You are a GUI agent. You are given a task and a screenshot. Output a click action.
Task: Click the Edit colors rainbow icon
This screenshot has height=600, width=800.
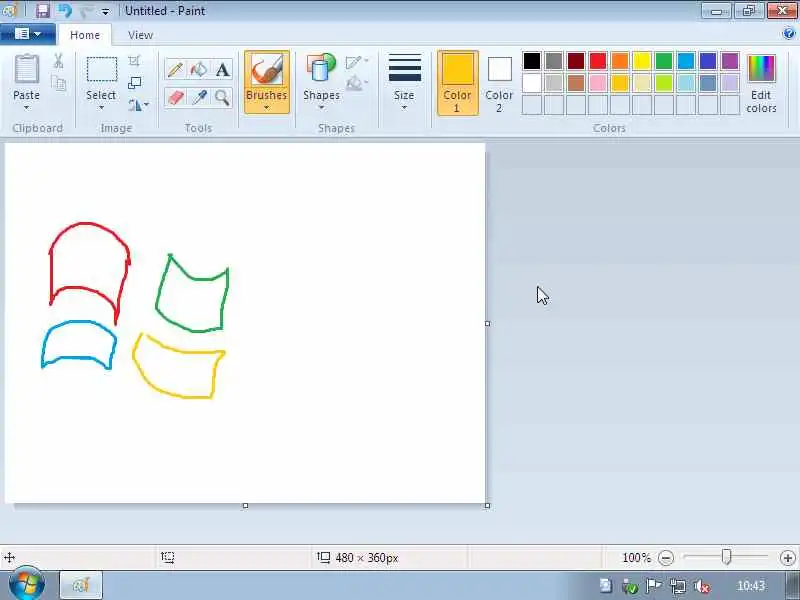761,68
